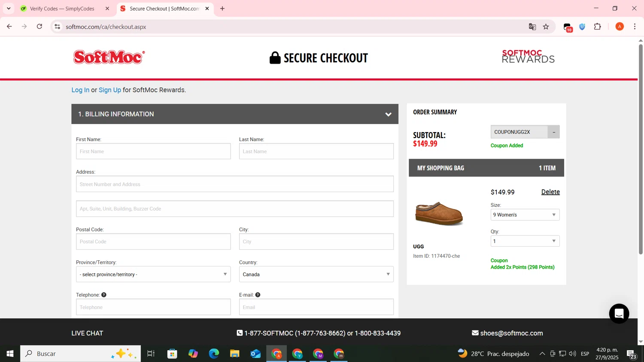
Task: Click the translate page icon
Action: click(x=532, y=27)
